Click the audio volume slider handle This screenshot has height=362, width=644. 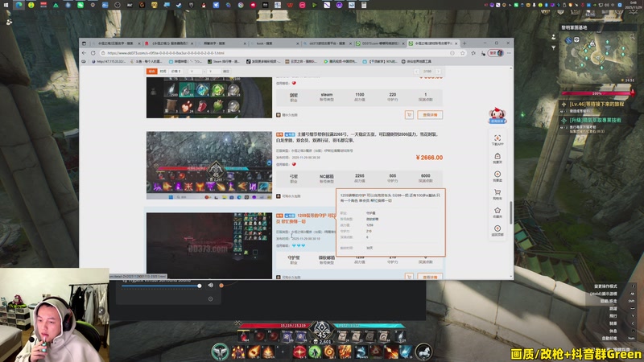pyautogui.click(x=199, y=286)
